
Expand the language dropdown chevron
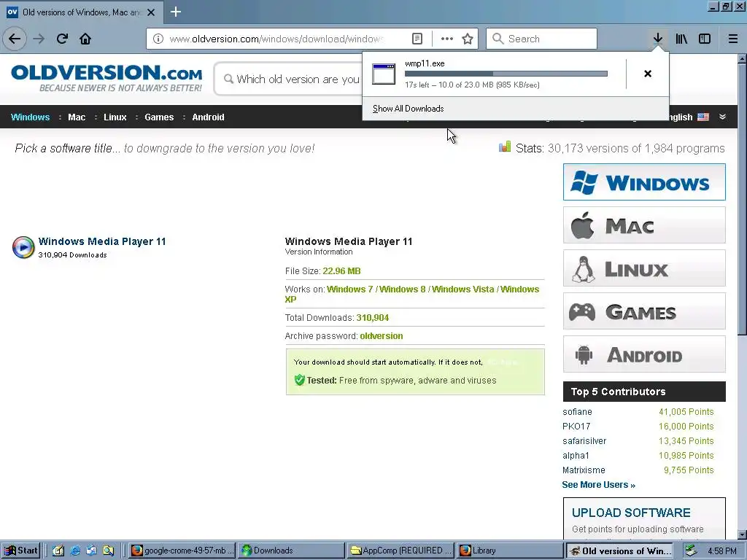click(722, 117)
